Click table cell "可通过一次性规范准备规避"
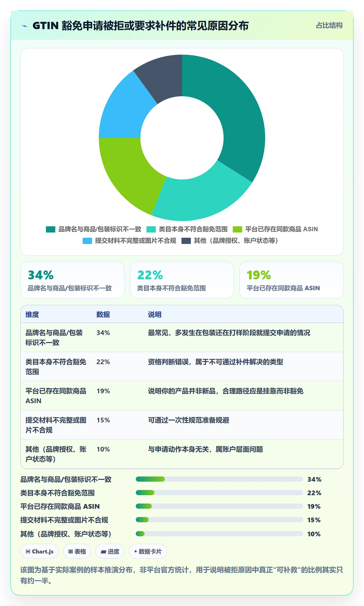This screenshot has height=606, width=364. pos(188,420)
